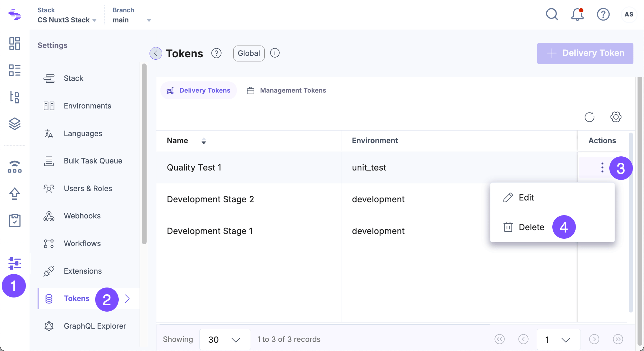Change rows-per-page from 30
This screenshot has width=644, height=351.
(225, 339)
